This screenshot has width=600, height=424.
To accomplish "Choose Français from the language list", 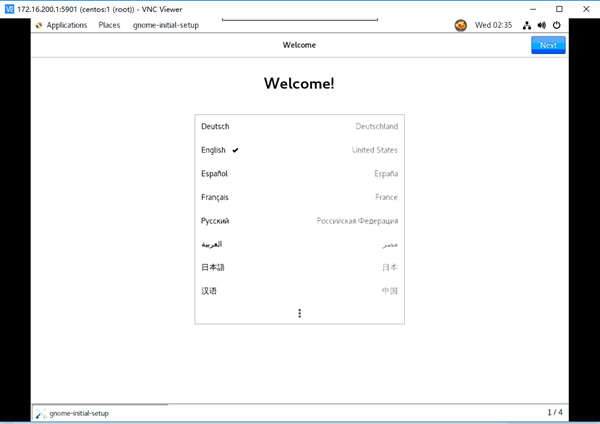I will (x=299, y=197).
